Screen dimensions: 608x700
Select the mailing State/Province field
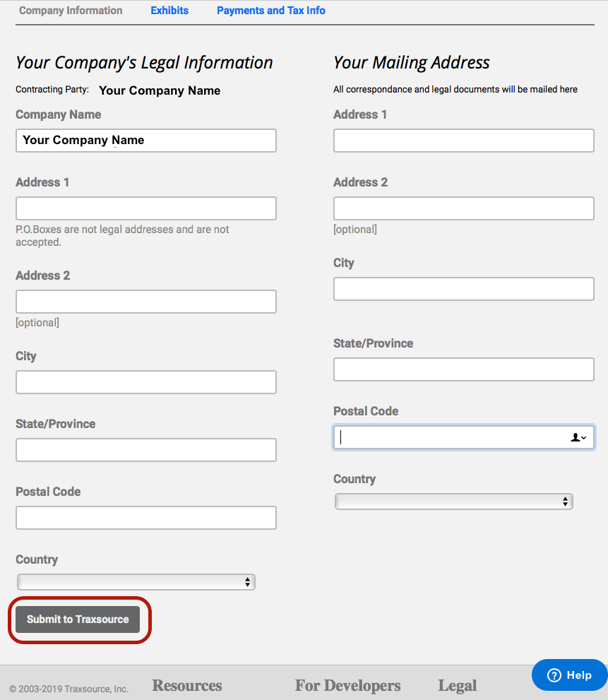coord(463,369)
